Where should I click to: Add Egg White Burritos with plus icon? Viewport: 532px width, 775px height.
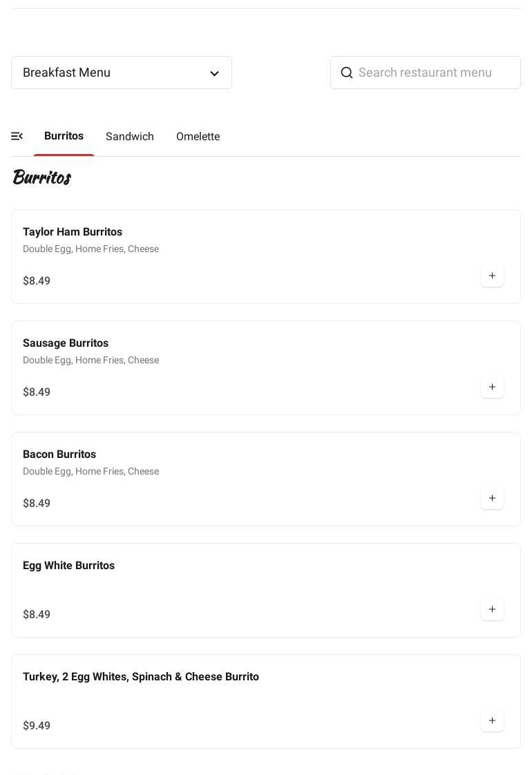tap(492, 609)
